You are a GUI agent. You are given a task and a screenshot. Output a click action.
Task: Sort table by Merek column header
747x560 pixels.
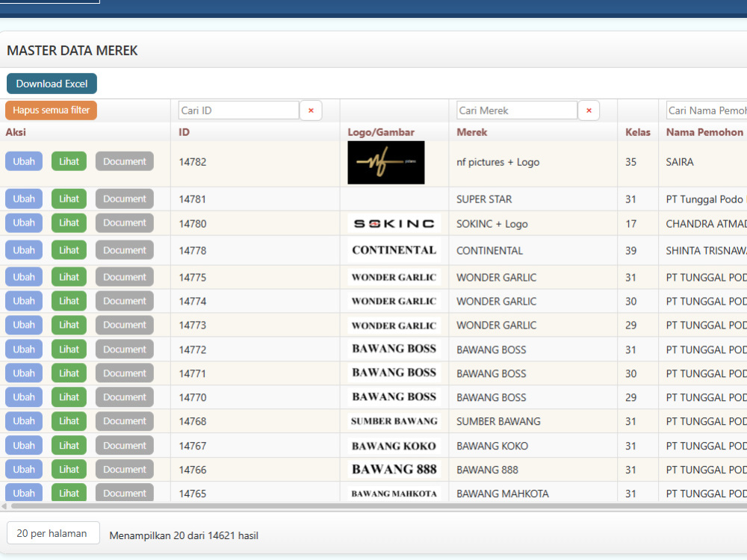point(471,132)
